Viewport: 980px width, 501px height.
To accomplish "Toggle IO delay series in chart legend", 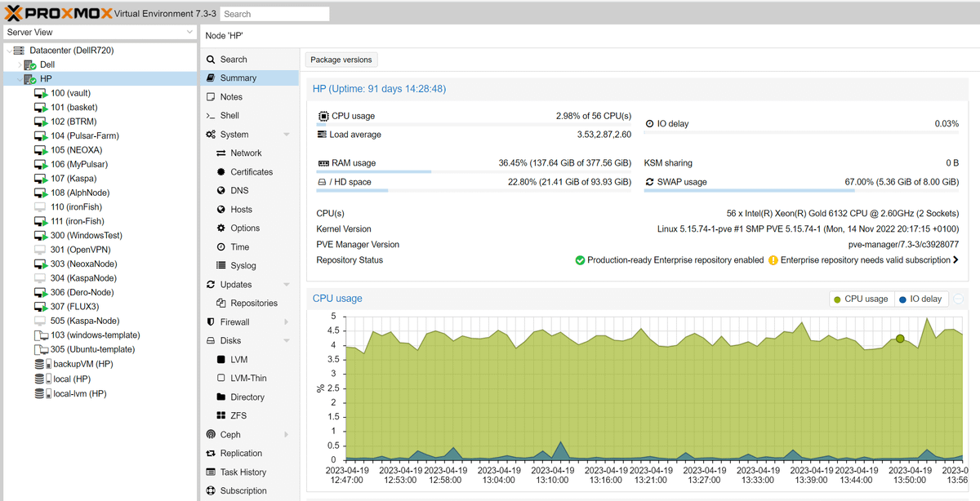I will coord(920,299).
